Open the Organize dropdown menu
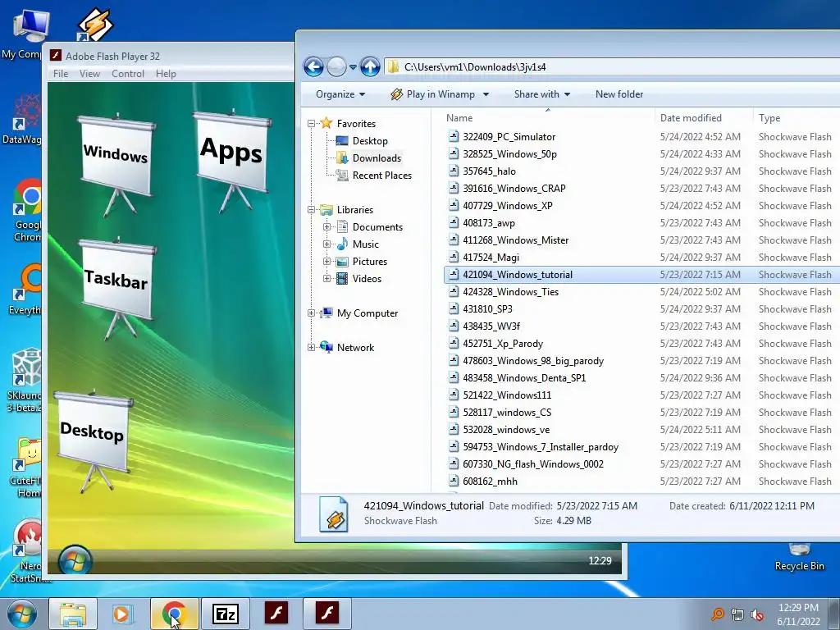Screen dimensions: 840x630 click(x=340, y=94)
